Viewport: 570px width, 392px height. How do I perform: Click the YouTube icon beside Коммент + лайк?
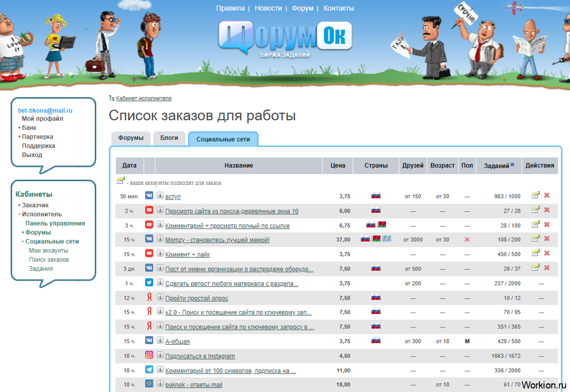(x=149, y=253)
